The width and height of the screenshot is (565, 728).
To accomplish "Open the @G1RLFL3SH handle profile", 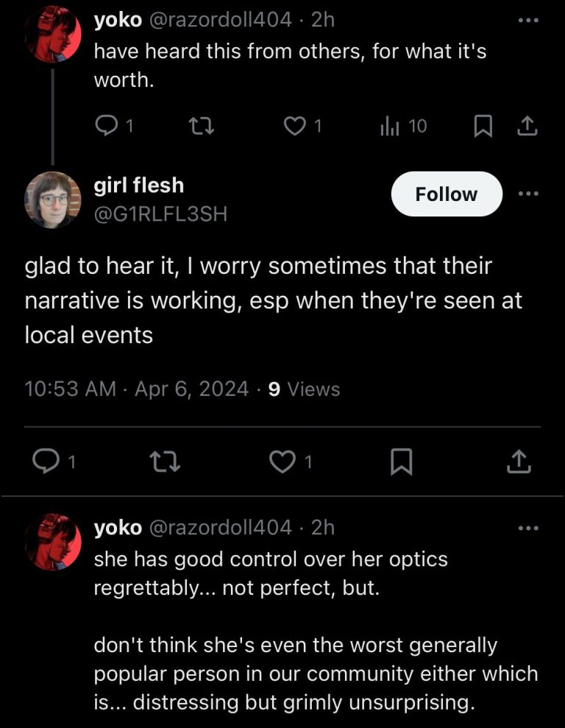I will (160, 213).
